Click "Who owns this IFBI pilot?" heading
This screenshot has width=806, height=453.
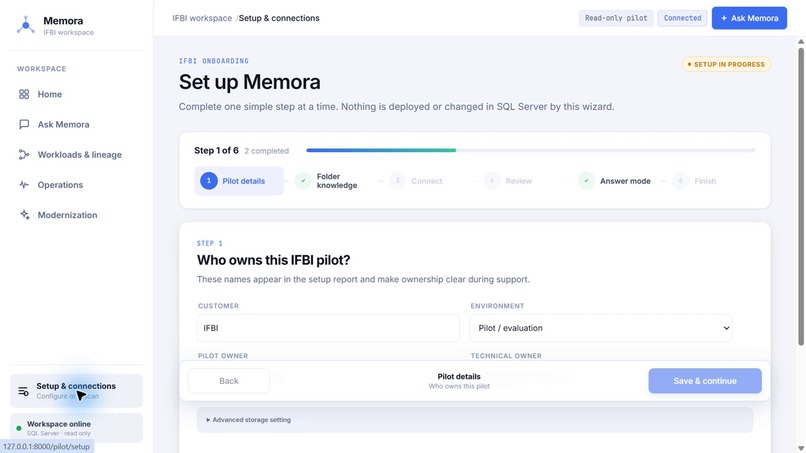(x=273, y=260)
